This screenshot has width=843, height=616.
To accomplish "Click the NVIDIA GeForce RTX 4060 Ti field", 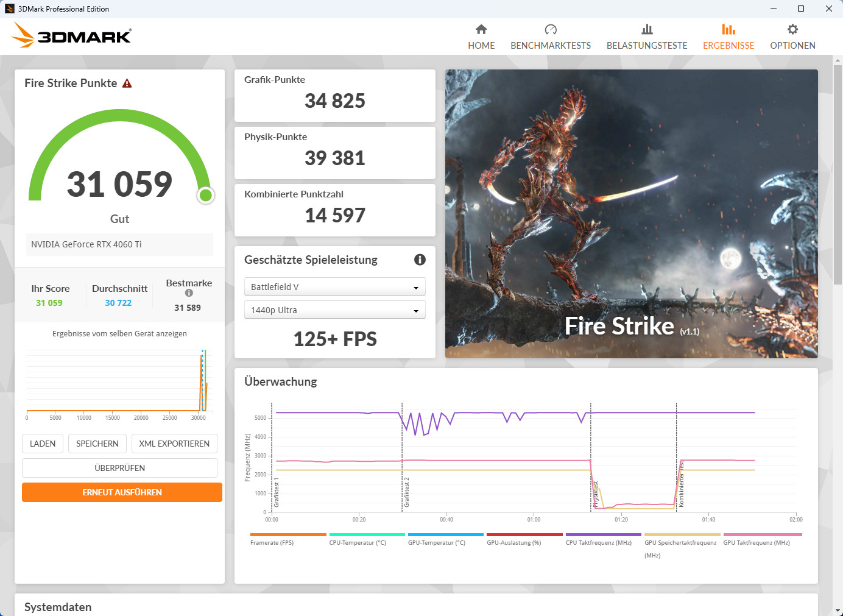I will [x=119, y=244].
